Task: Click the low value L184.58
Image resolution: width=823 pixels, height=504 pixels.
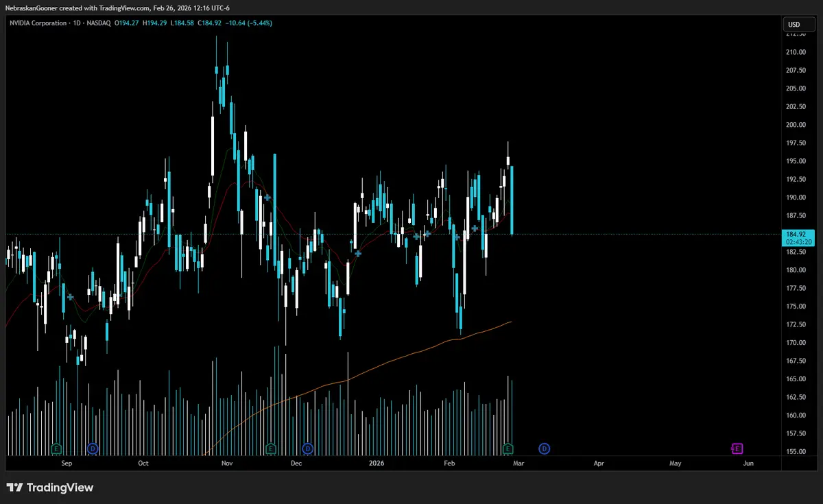Action: click(x=181, y=24)
